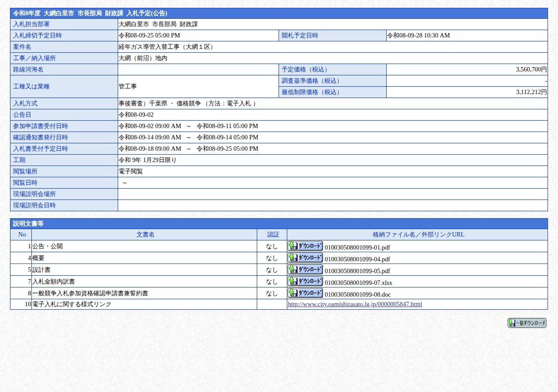Click the 入札担当部署 value 大網白里市 市長部局 財政課

(158, 24)
